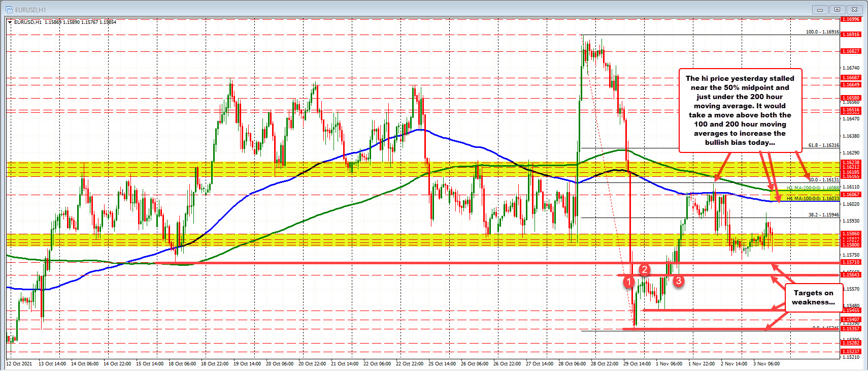Screen dimensions: 868x371
Task: Click the 28 Oct 22:00 time axis label
Action: pyautogui.click(x=605, y=364)
